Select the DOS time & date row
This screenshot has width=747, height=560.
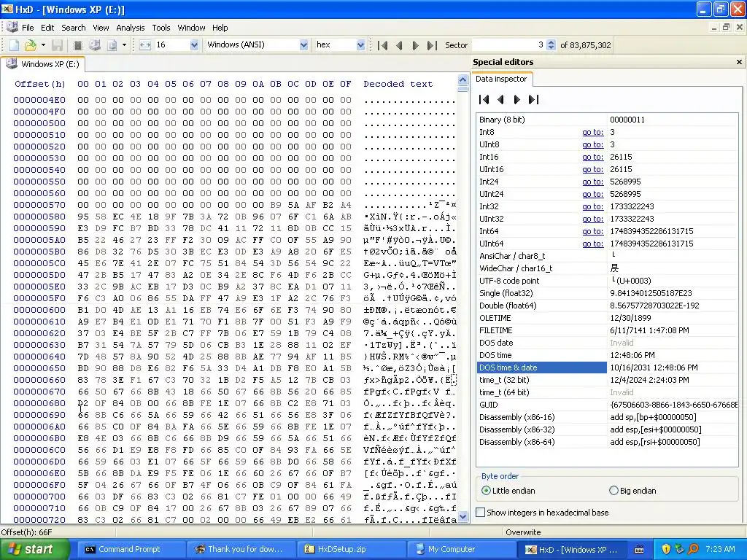tap(608, 367)
